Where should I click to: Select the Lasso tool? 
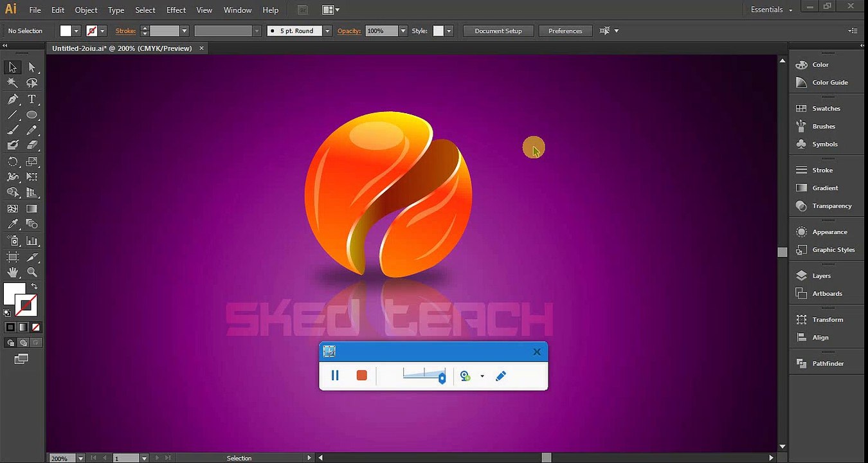coord(32,83)
